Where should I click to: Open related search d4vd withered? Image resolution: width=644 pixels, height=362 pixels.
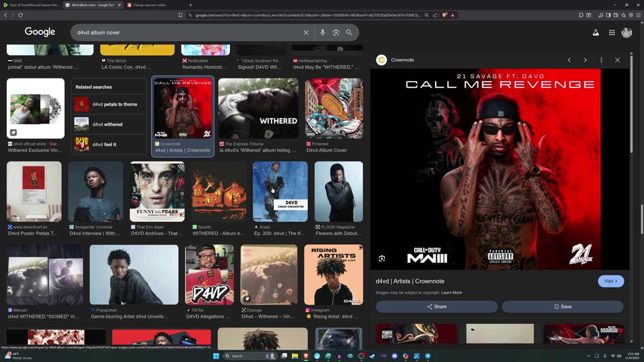(x=109, y=125)
